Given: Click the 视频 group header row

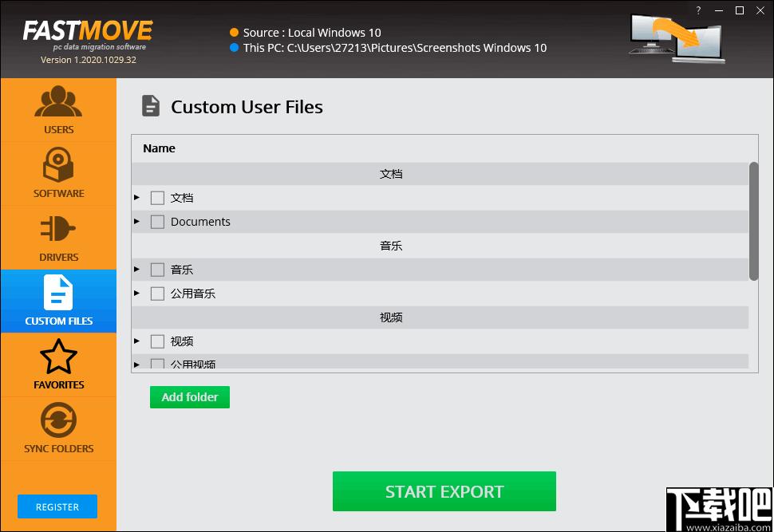Looking at the screenshot, I should [x=440, y=317].
